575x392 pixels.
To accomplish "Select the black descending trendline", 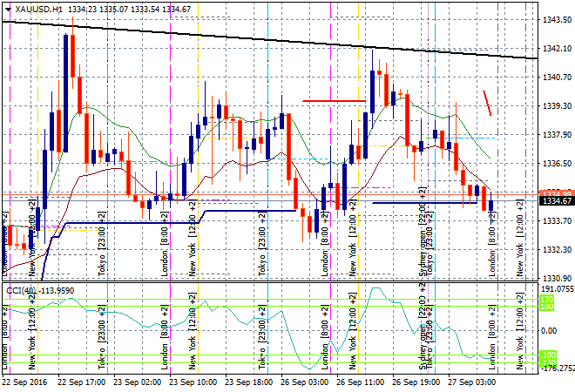I will [269, 40].
